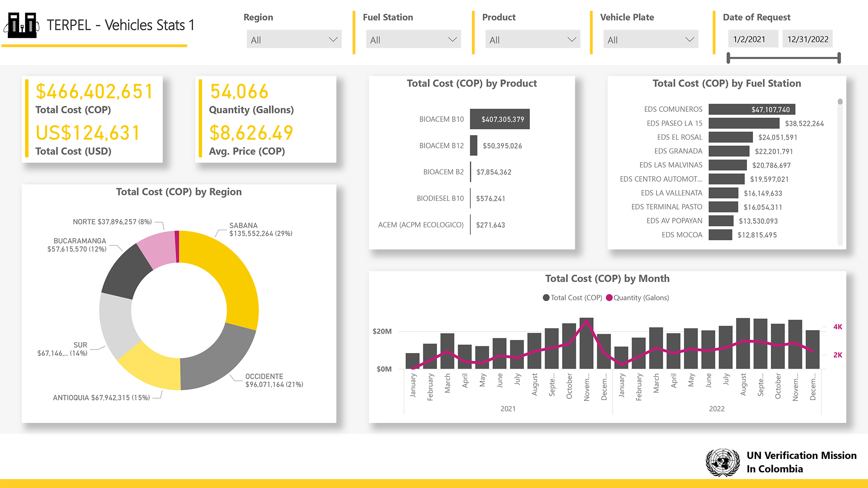This screenshot has height=488, width=868.
Task: Click the Total Cost (COP) legend marker
Action: point(546,298)
